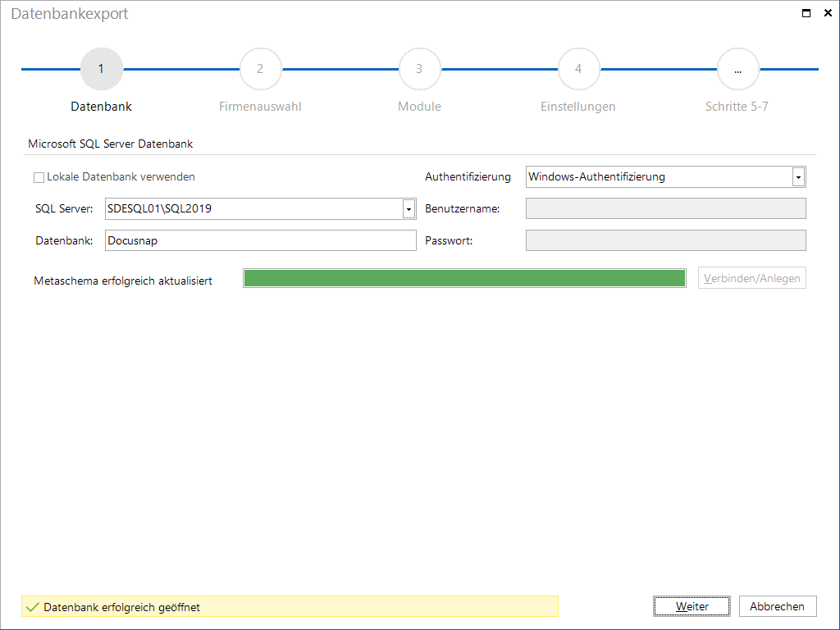840x630 pixels.
Task: Click the Abbrechen button
Action: [778, 606]
